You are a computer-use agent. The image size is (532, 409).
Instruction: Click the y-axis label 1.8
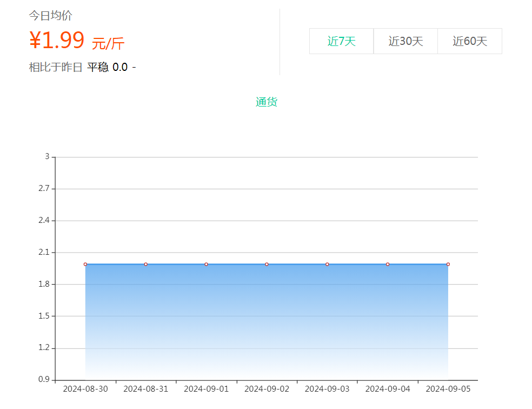[x=44, y=284]
